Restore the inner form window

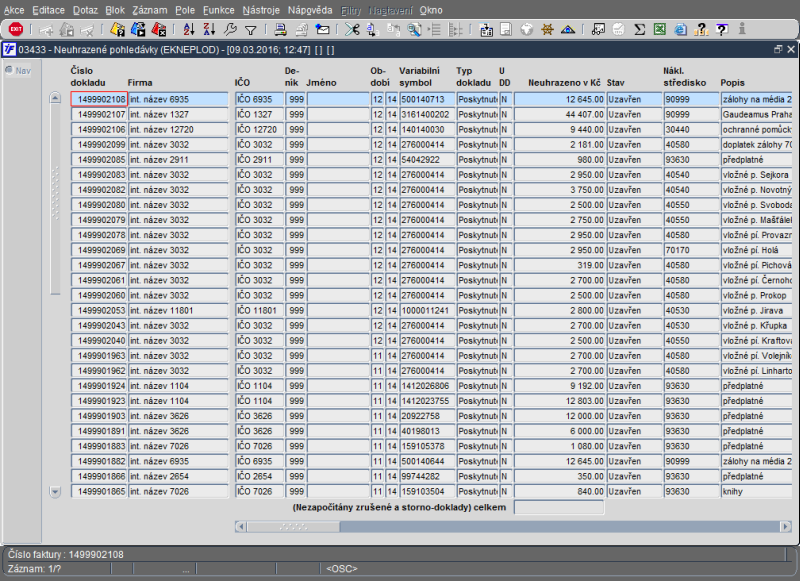(x=778, y=49)
